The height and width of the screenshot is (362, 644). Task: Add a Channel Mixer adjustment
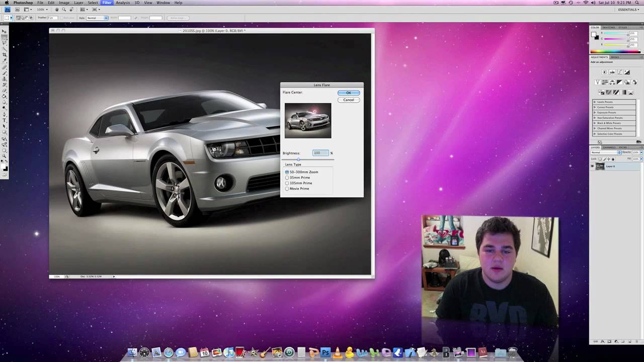pyautogui.click(x=634, y=82)
